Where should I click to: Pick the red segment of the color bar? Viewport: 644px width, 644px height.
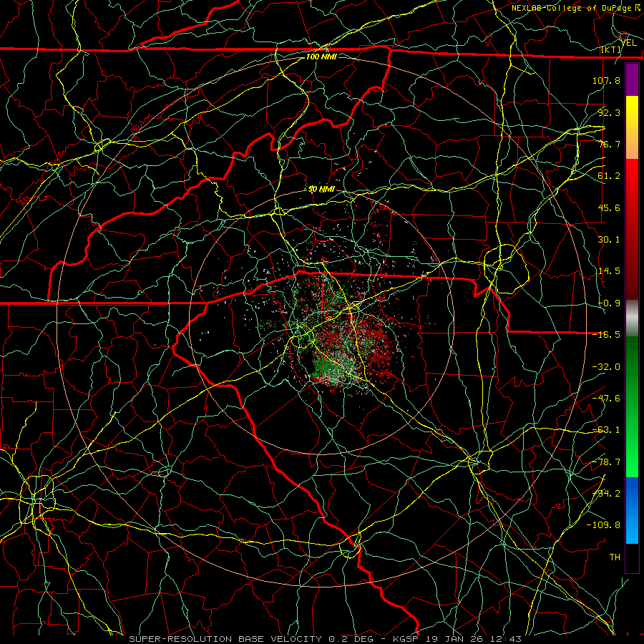[x=632, y=229]
